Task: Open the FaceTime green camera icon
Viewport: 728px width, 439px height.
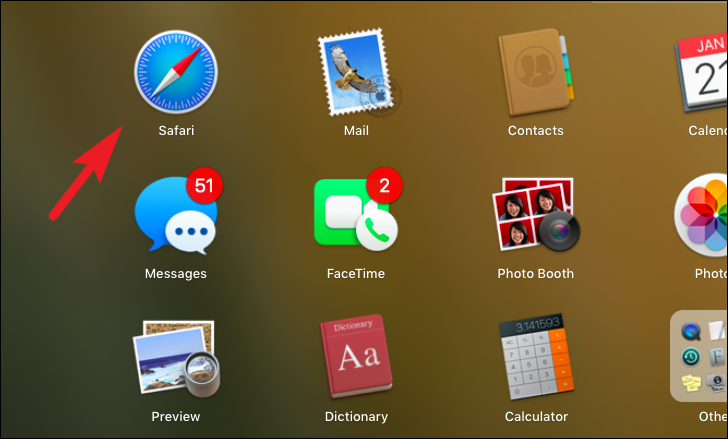Action: 356,214
